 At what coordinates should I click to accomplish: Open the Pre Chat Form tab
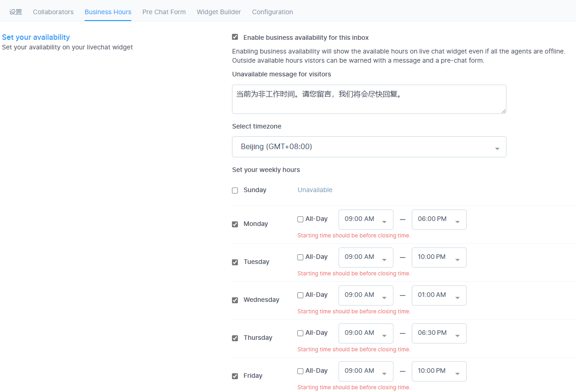tap(164, 12)
